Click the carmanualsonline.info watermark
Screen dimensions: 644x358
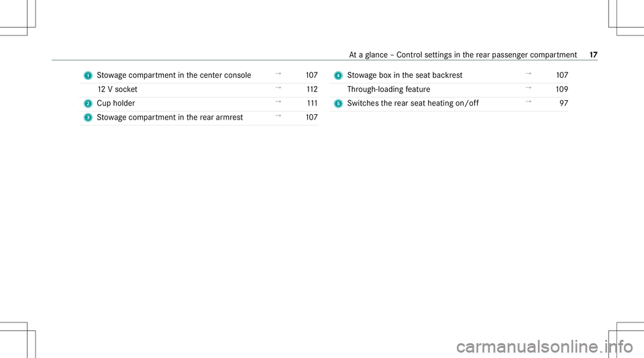coord(545,347)
